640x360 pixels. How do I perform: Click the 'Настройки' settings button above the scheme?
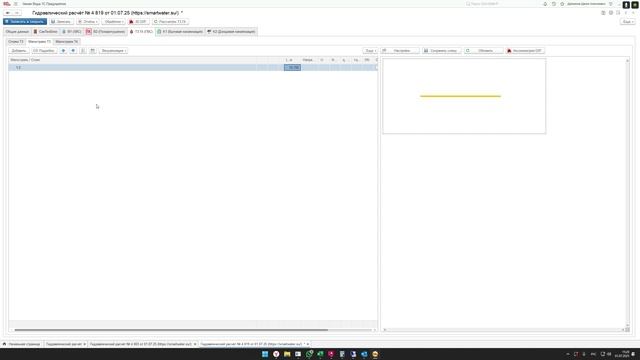point(400,51)
